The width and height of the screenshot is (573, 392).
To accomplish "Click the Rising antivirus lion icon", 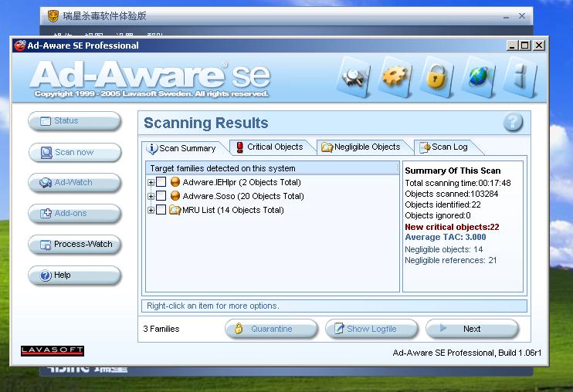I will 53,16.
